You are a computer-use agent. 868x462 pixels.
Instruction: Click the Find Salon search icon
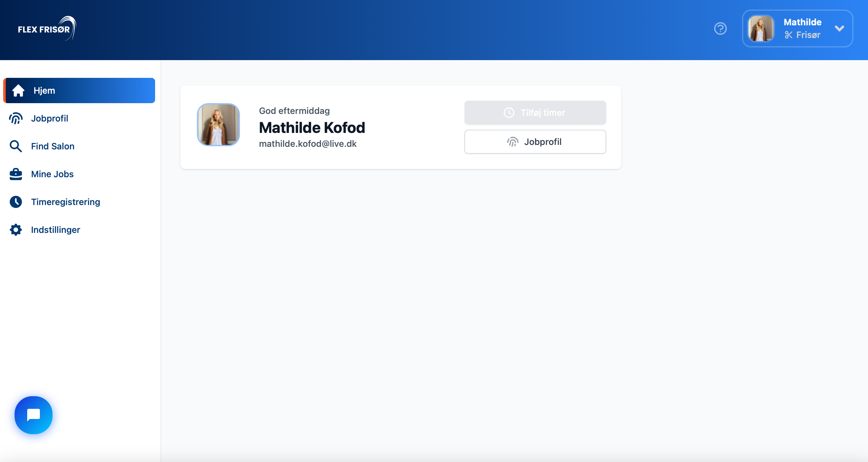16,146
